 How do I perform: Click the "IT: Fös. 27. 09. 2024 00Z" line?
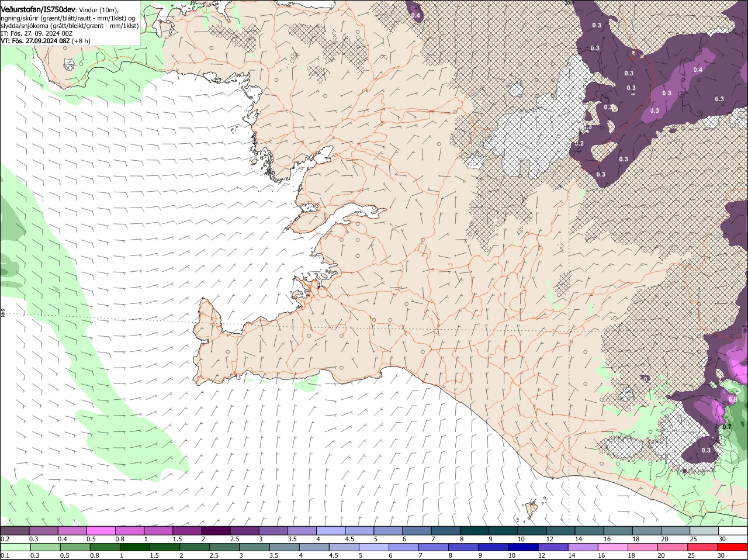click(x=37, y=33)
